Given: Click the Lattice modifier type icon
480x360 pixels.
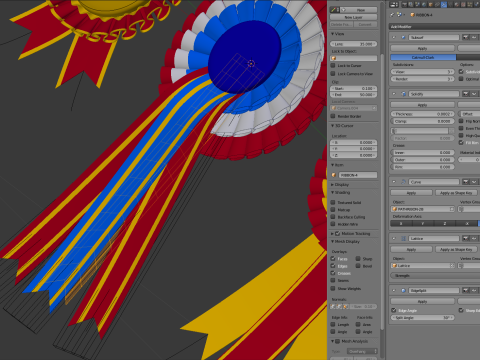Looking at the screenshot, I should click(403, 238).
